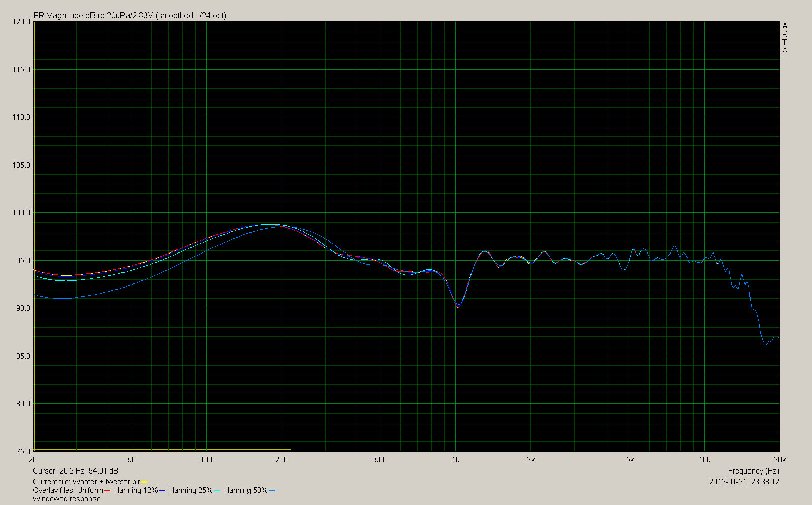Click the 75.0 y-axis label
This screenshot has height=505, width=812.
pos(23,452)
